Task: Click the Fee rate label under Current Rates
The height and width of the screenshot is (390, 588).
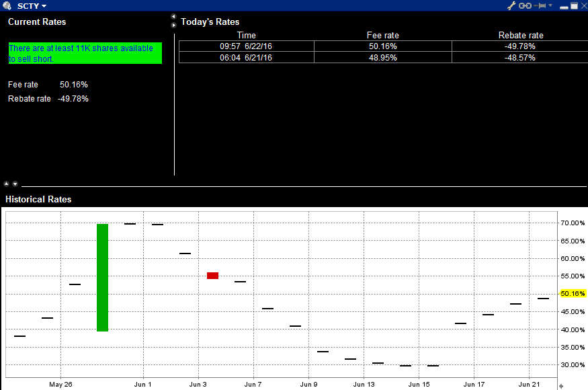Action: (23, 85)
